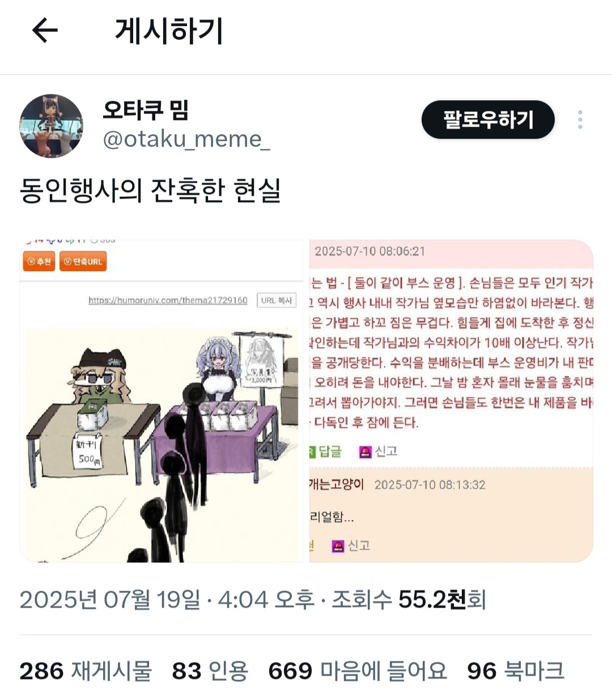This screenshot has width=612, height=700.
Task: View the 83 인용 quotes list
Action: [210, 671]
